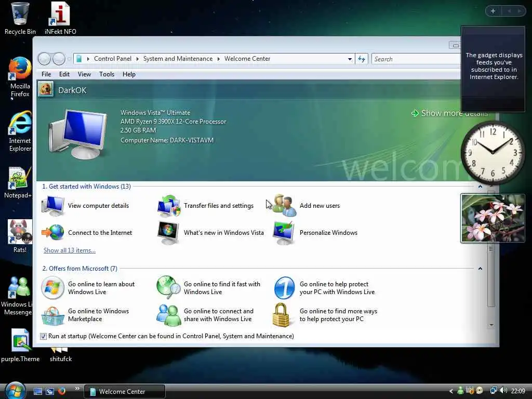This screenshot has height=399, width=532.
Task: Click the network tray icon
Action: pyautogui.click(x=494, y=391)
